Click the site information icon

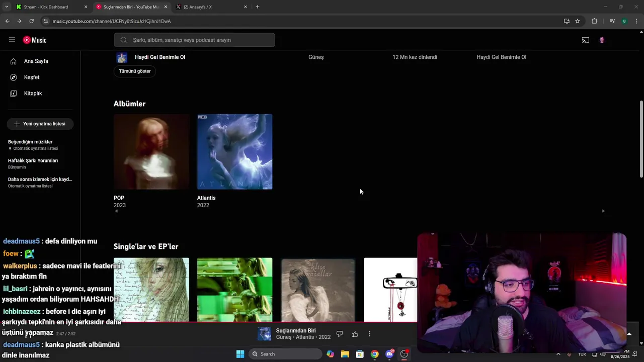[46, 21]
